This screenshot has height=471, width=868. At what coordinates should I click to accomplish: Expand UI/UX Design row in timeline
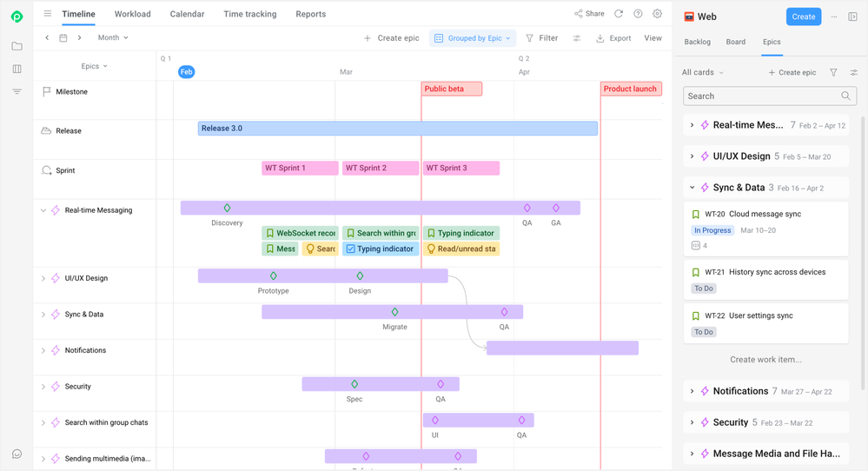(43, 278)
